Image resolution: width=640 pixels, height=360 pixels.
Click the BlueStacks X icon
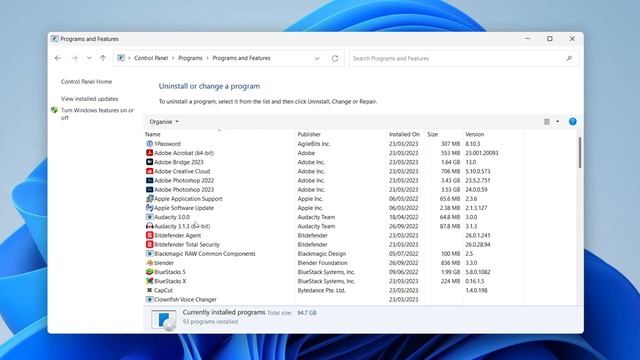(149, 281)
